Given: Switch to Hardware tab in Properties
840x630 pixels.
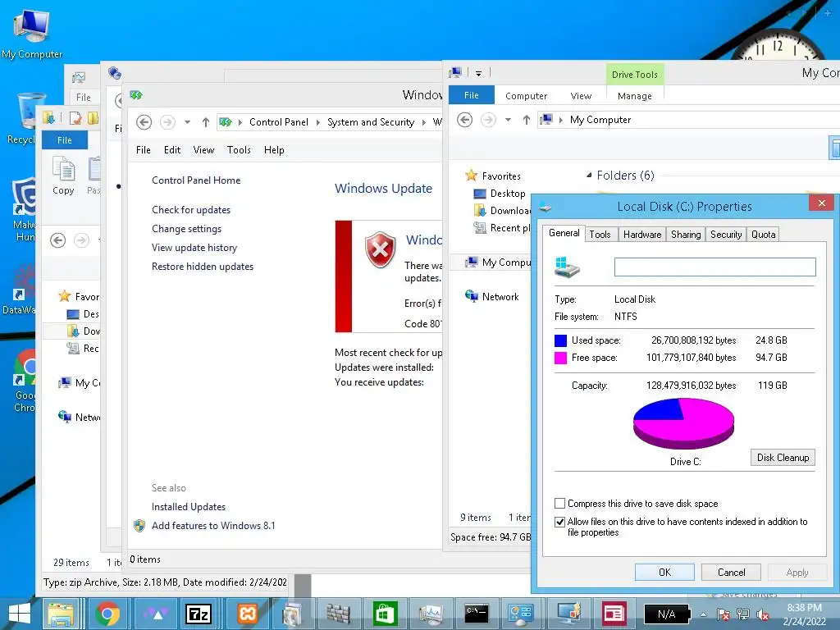Looking at the screenshot, I should click(x=641, y=234).
